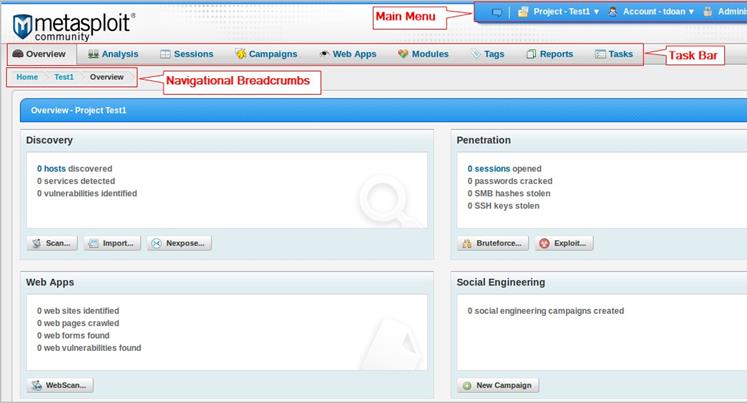Click the Penetration section heading
This screenshot has height=403, width=747.
click(x=484, y=140)
